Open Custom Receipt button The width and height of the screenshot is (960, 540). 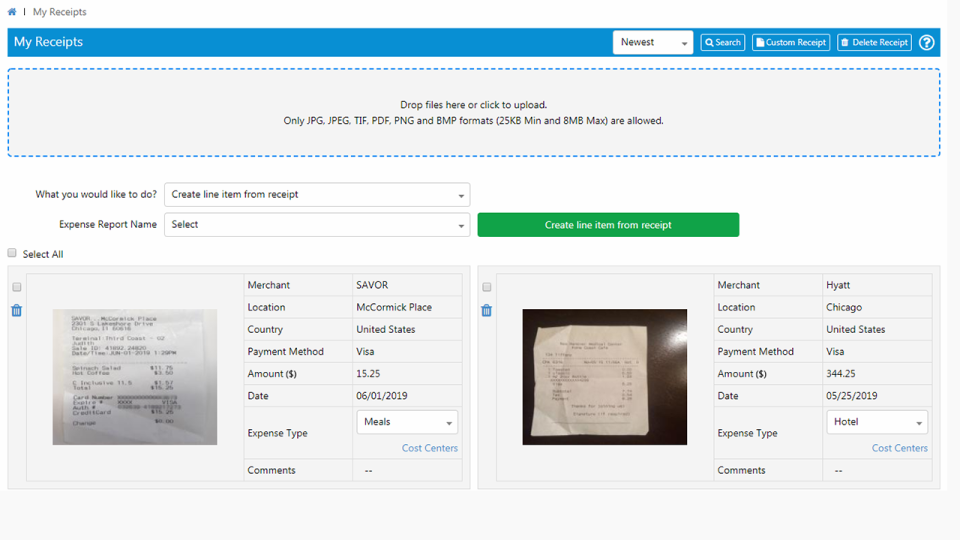pyautogui.click(x=791, y=42)
